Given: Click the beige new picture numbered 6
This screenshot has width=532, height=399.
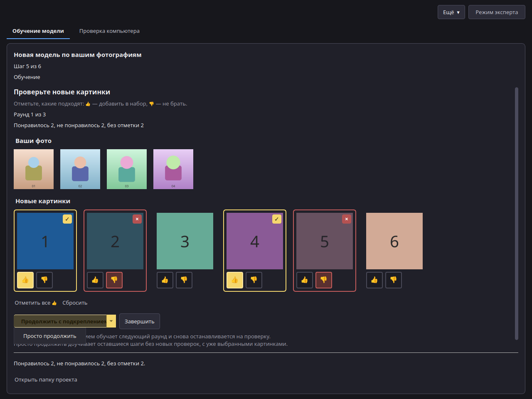Looking at the screenshot, I should (x=394, y=241).
